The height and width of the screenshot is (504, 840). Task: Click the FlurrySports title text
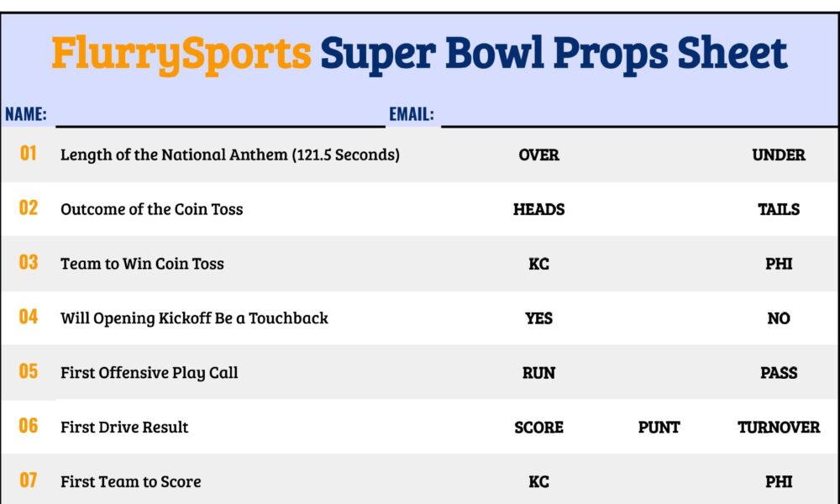pos(181,55)
